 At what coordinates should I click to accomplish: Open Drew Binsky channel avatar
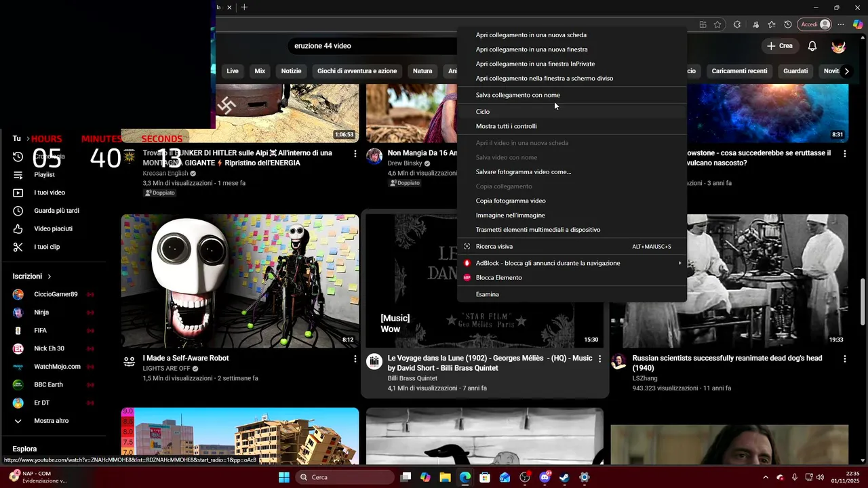(374, 157)
